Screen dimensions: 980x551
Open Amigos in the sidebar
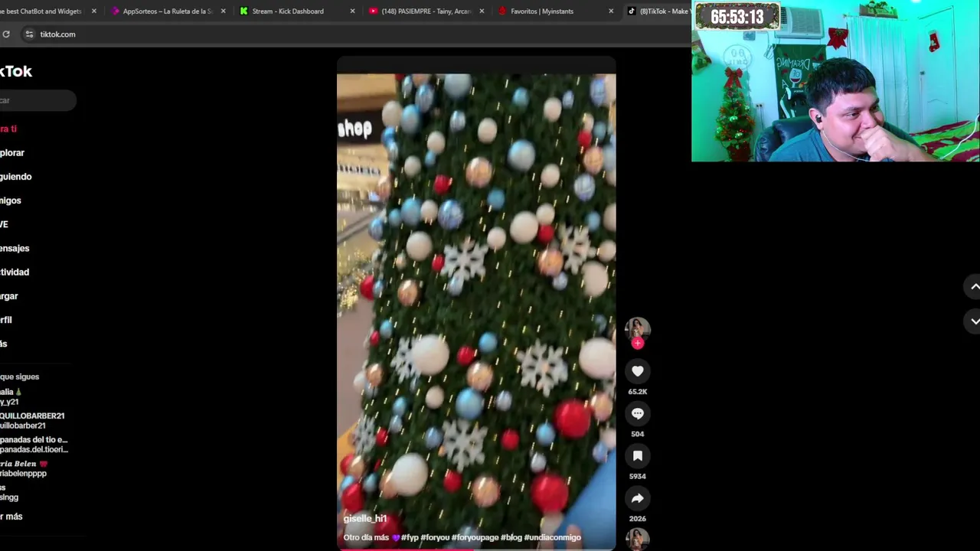click(10, 201)
